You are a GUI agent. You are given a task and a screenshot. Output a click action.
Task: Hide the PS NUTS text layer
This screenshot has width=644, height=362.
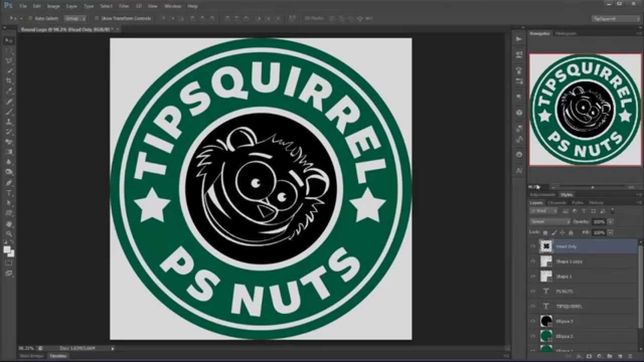(533, 291)
